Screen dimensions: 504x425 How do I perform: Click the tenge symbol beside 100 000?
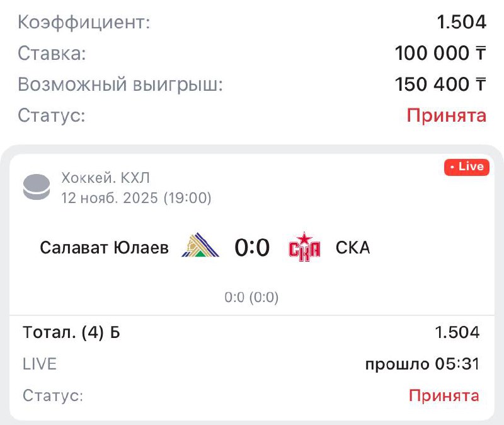481,54
